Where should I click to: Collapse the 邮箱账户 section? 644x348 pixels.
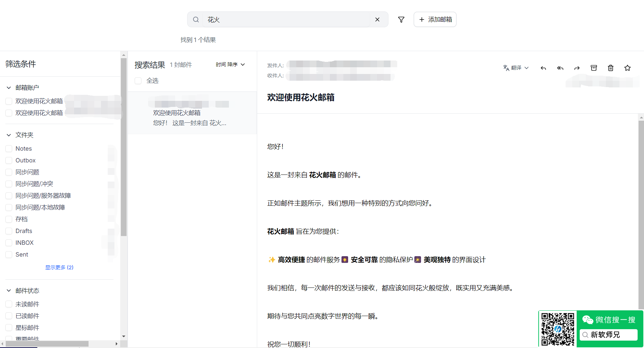9,88
